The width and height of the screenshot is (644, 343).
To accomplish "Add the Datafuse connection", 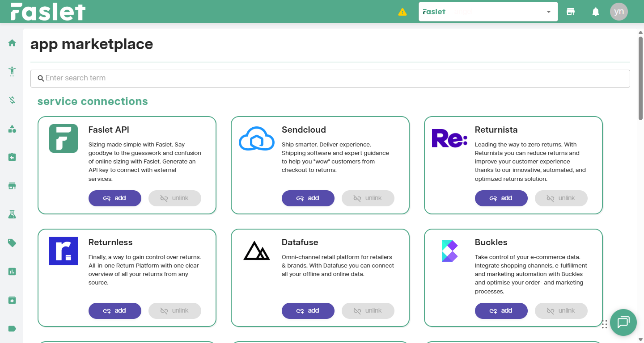I will [x=308, y=311].
